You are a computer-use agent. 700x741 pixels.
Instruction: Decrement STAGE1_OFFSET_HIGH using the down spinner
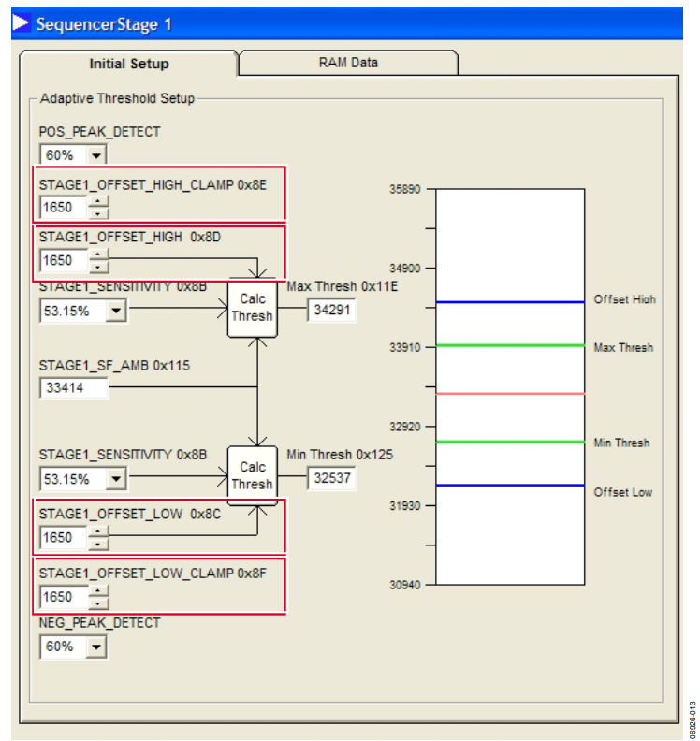pyautogui.click(x=98, y=267)
